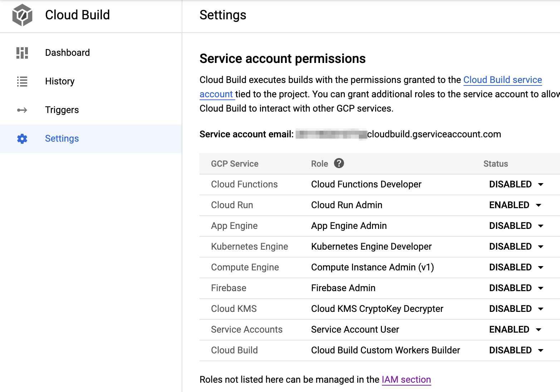Click the Cloud KMS CryptoKey Decrypter role
The image size is (560, 392).
pyautogui.click(x=377, y=309)
